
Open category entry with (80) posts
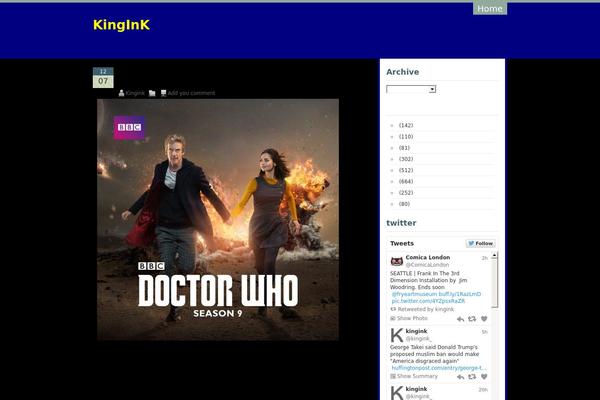404,204
